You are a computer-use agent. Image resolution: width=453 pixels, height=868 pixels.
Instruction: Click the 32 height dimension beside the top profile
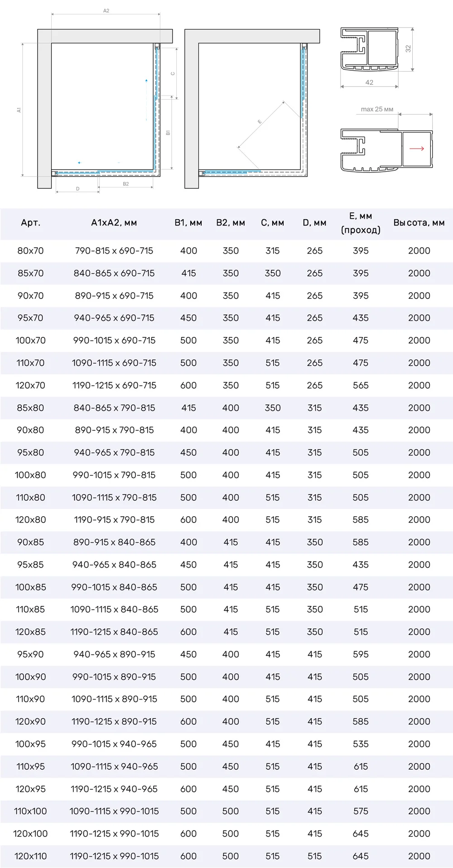(408, 48)
